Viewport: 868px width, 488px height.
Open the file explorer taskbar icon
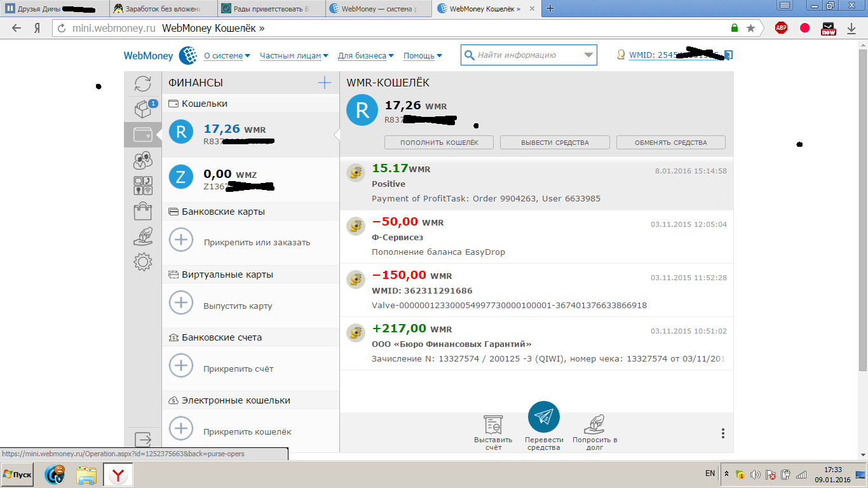[x=86, y=475]
